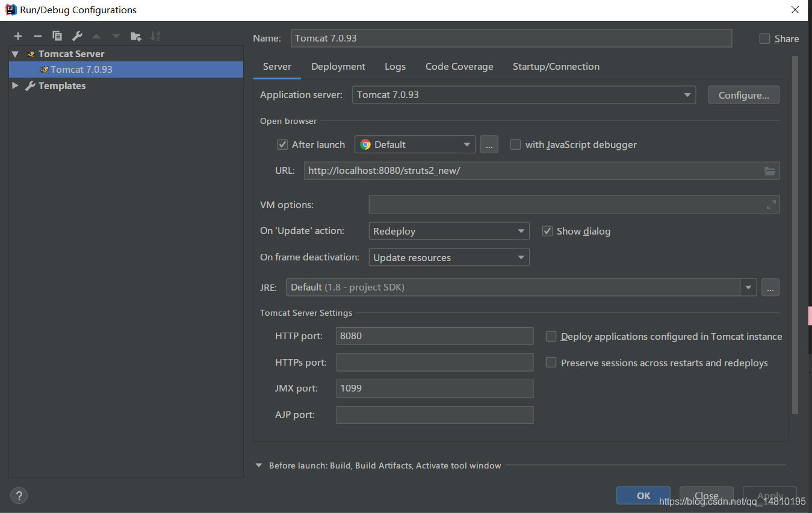Image resolution: width=812 pixels, height=513 pixels.
Task: Click the vertical scrollbar of the settings panel
Action: coord(795,235)
